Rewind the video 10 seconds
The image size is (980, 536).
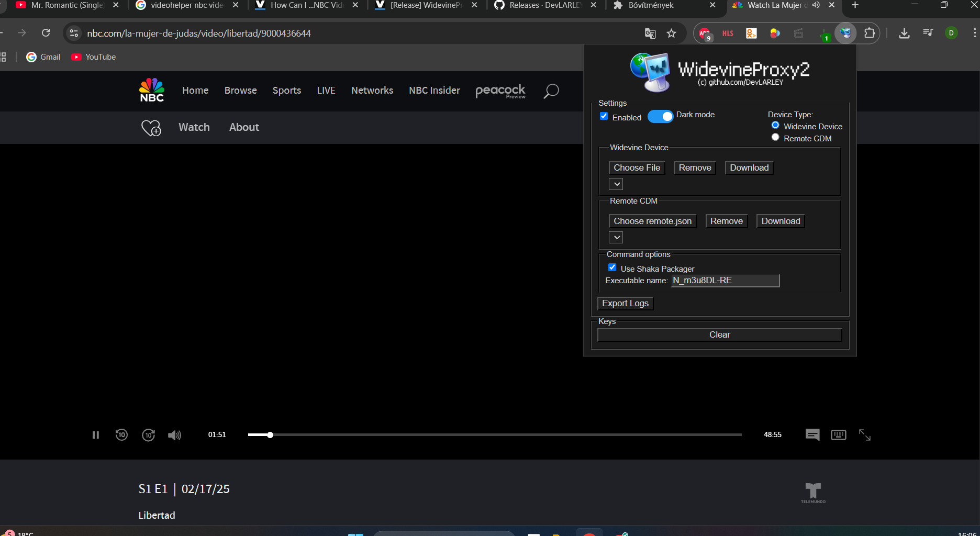121,435
